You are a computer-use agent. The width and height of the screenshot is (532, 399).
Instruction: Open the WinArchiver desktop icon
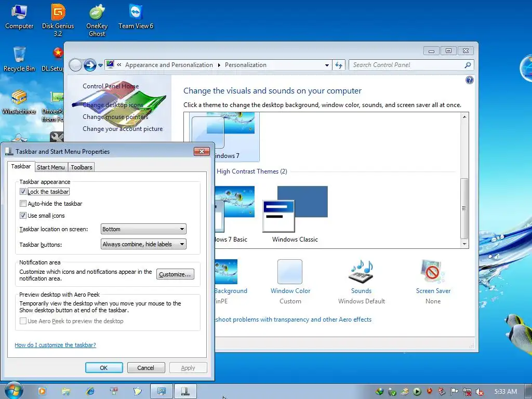(x=19, y=102)
